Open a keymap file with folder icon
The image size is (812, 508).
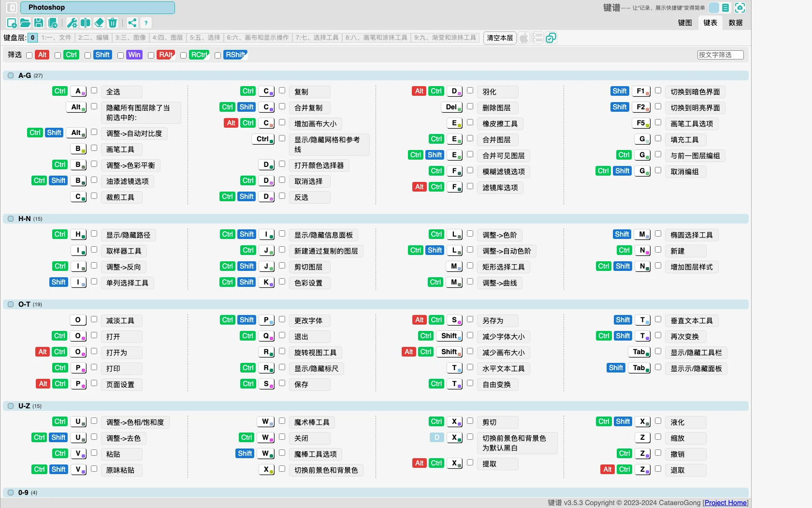click(x=25, y=23)
